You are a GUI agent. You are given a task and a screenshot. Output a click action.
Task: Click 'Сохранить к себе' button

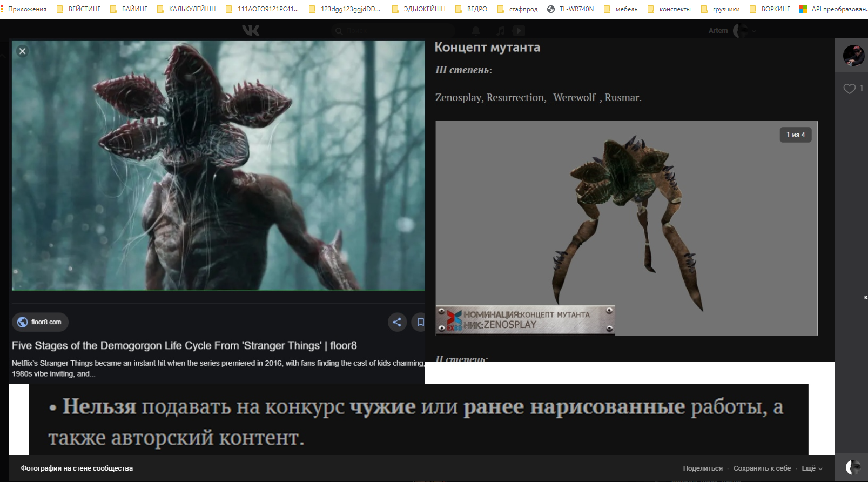click(x=762, y=468)
